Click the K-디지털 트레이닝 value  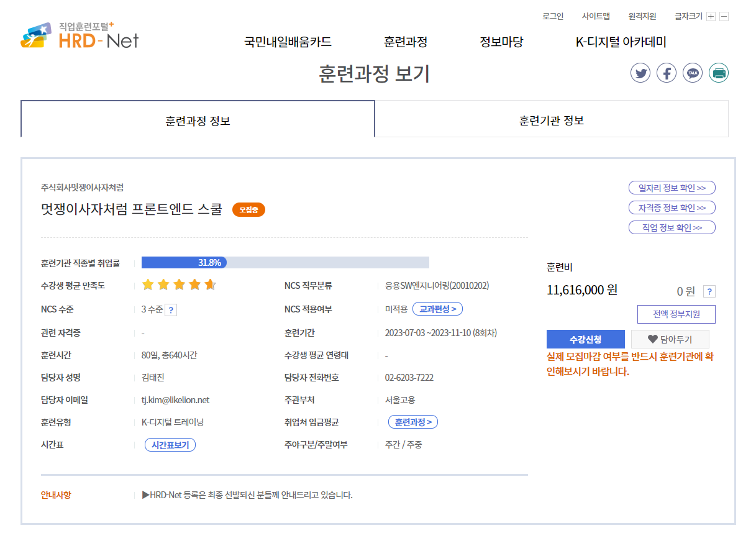pyautogui.click(x=173, y=422)
